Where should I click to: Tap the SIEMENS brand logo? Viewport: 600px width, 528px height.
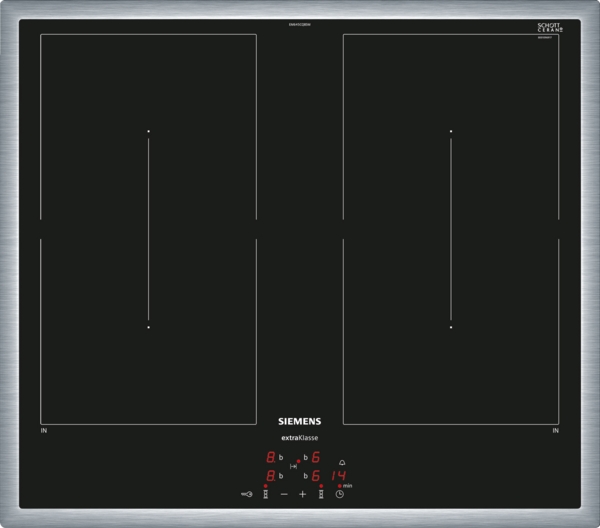pos(300,421)
